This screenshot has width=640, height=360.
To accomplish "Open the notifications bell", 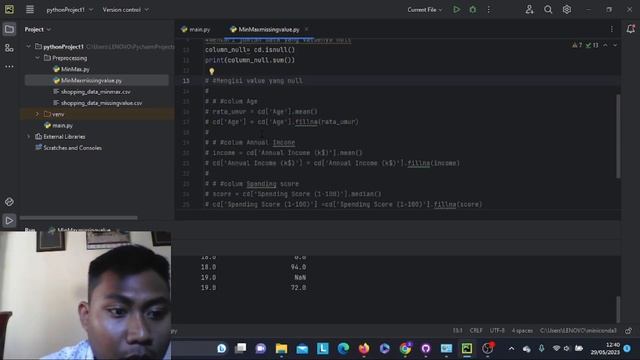I will coord(630,29).
